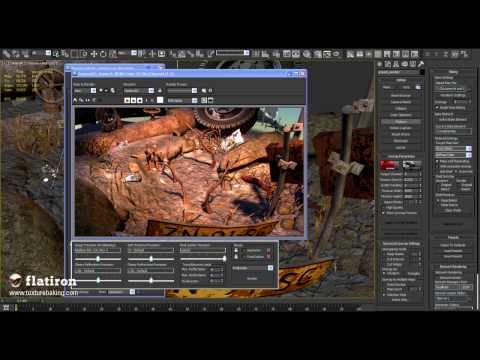Open the Render Preset dropdown

[182, 90]
